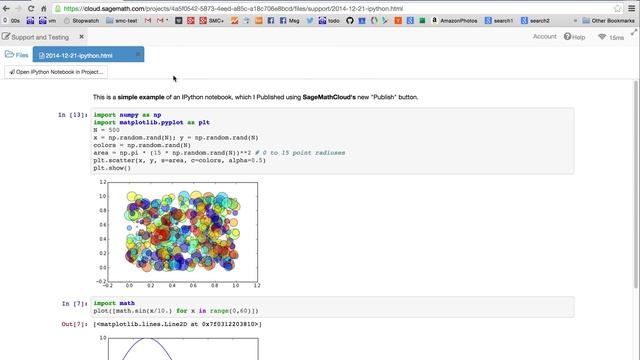Image resolution: width=640 pixels, height=360 pixels.
Task: Open the Facebook Msg bookmark
Action: [x=289, y=20]
